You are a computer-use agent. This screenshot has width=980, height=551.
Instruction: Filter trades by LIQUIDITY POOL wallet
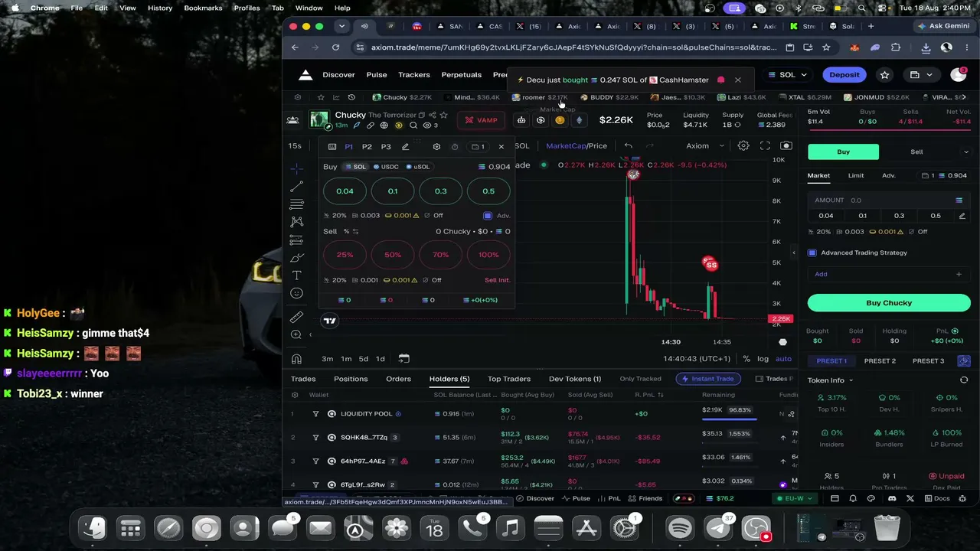click(315, 414)
